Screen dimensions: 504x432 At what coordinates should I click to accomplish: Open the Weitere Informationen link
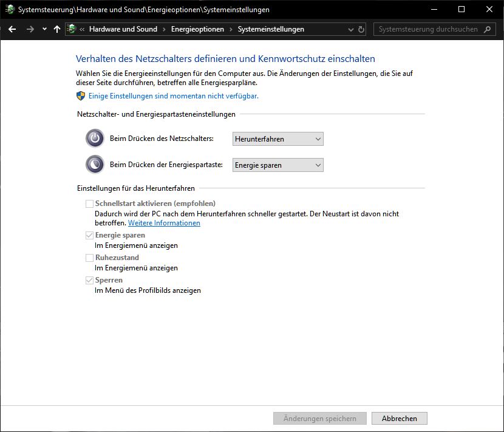164,223
